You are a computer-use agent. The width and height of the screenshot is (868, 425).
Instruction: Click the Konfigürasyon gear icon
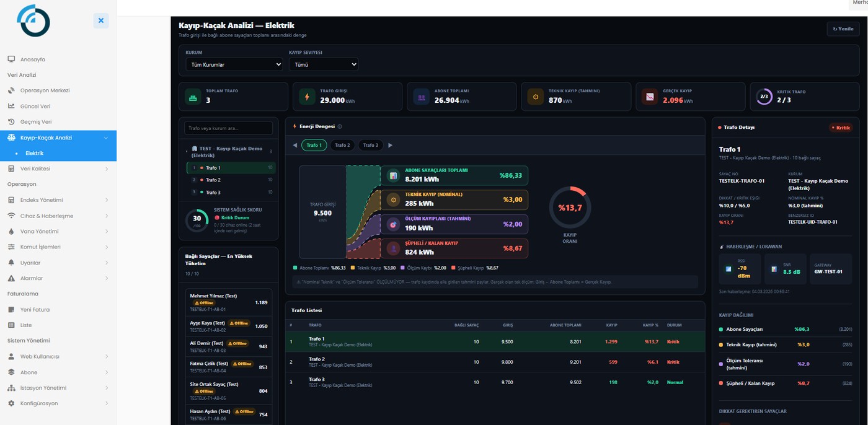[11, 403]
